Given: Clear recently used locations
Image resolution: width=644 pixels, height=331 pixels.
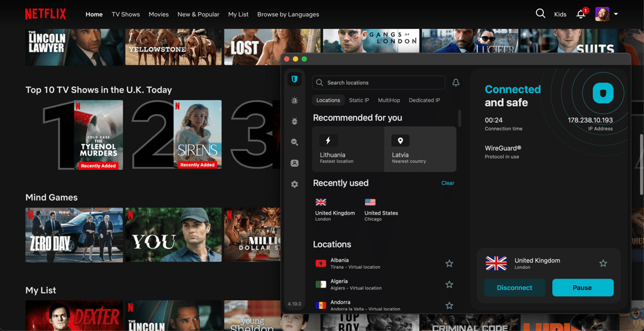Looking at the screenshot, I should [448, 183].
